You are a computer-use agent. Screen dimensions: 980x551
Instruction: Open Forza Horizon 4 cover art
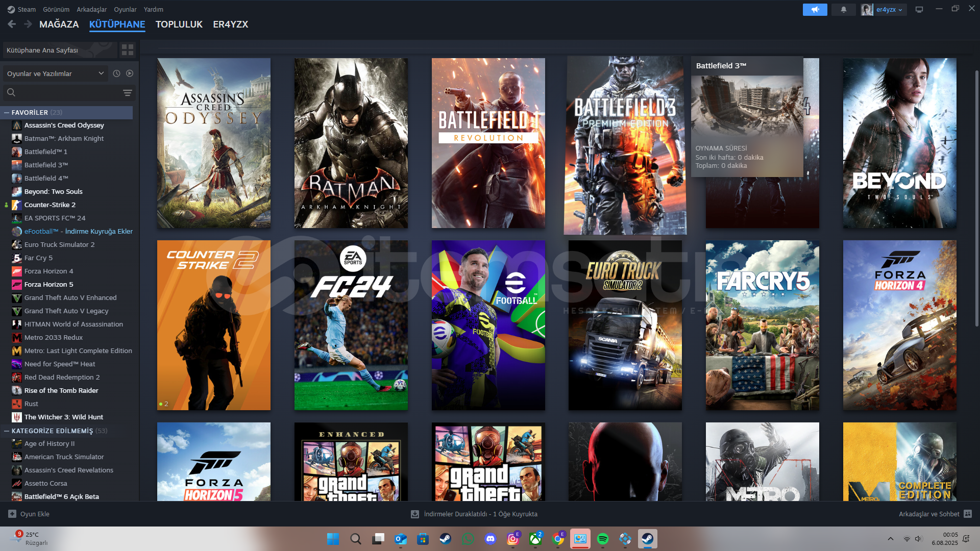click(x=900, y=325)
